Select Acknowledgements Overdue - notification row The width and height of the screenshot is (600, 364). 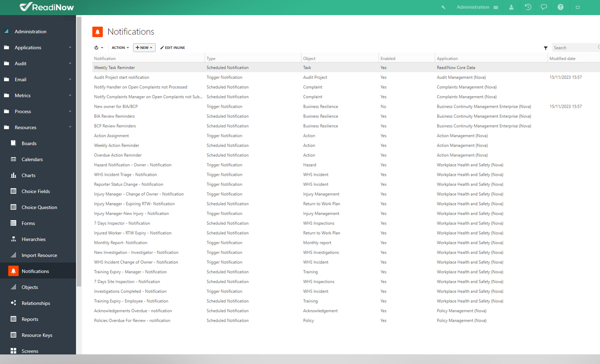click(x=346, y=311)
